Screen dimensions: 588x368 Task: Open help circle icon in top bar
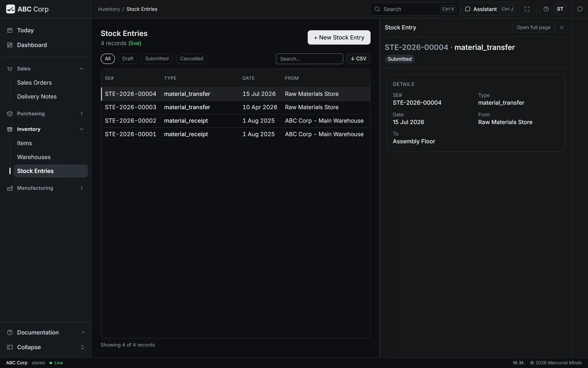[546, 9]
